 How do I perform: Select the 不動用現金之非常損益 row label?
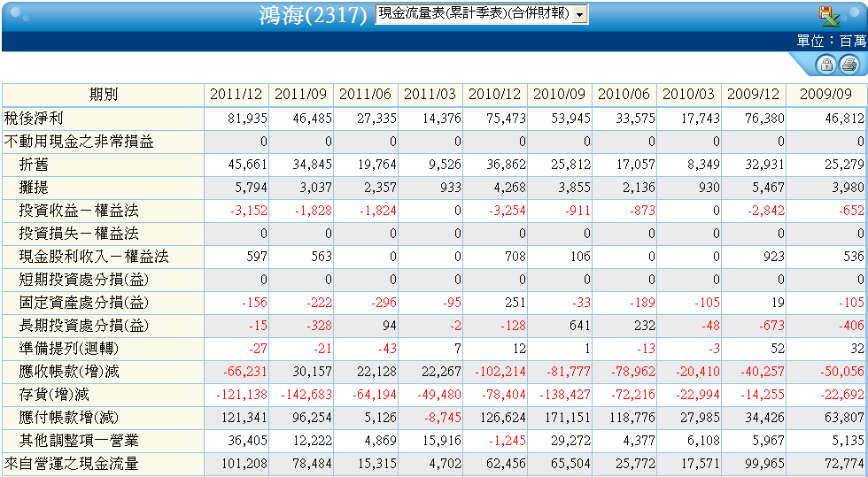pos(79,142)
